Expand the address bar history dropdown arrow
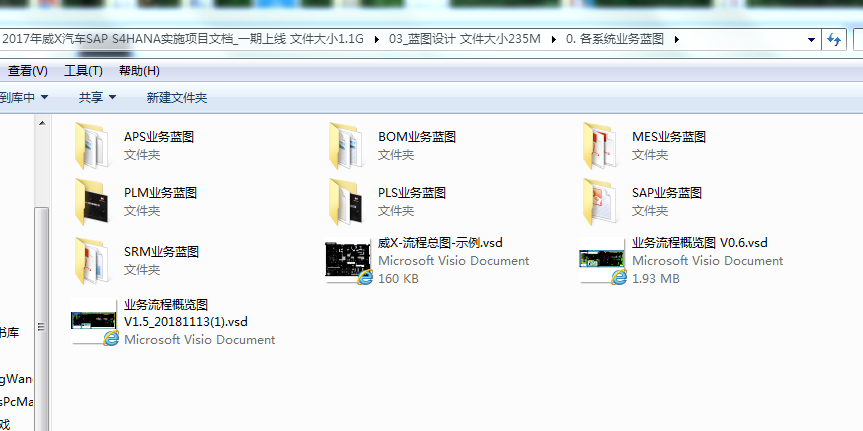 [811, 39]
